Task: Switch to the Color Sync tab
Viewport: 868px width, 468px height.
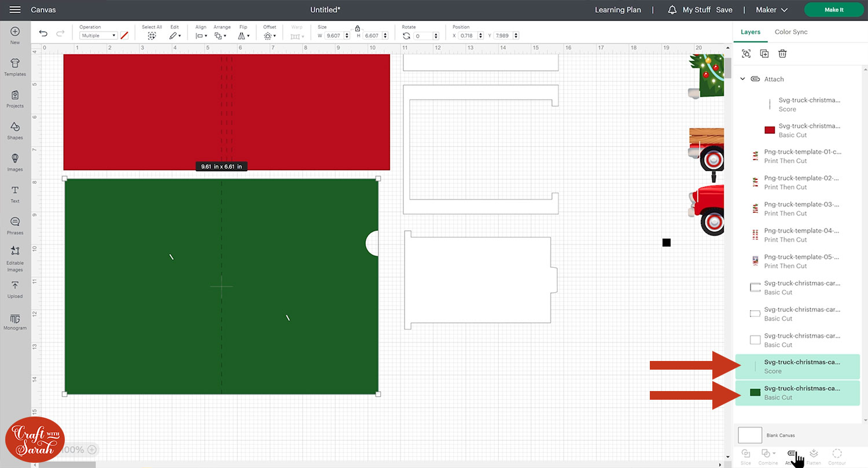Action: click(791, 32)
